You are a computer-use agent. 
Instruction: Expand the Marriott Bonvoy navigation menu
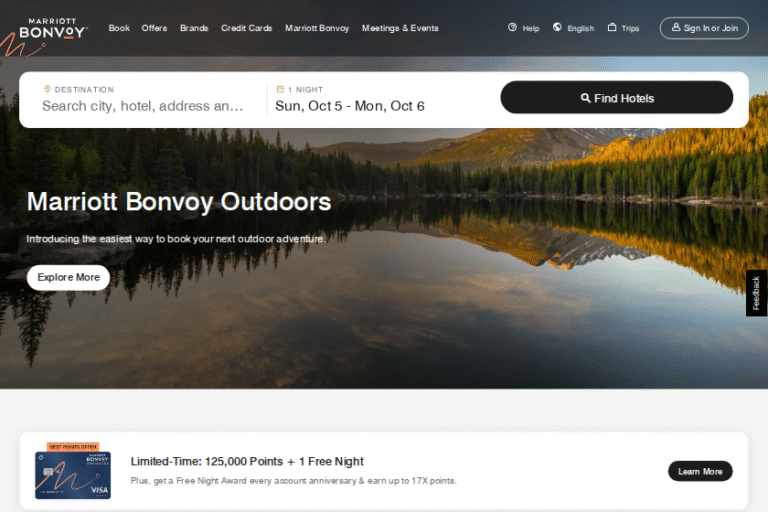tap(317, 28)
